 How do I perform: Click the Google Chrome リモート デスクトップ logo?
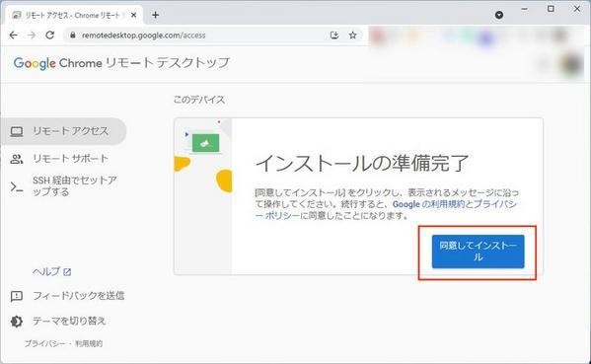click(x=121, y=63)
